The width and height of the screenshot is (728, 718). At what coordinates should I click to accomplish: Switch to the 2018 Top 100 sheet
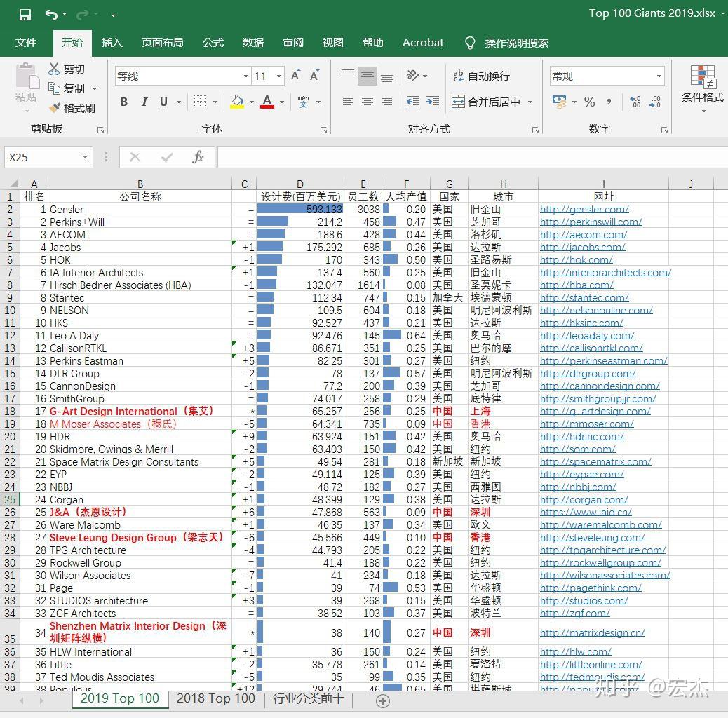(216, 698)
